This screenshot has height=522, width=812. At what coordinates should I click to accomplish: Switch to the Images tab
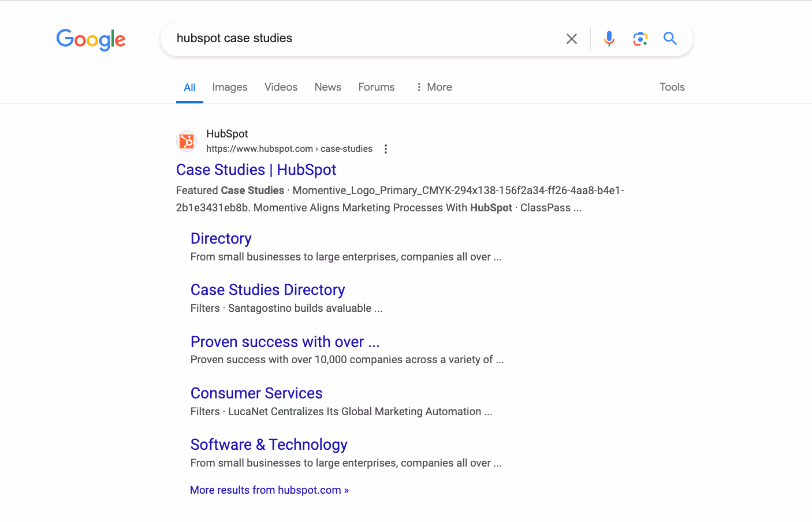point(230,87)
